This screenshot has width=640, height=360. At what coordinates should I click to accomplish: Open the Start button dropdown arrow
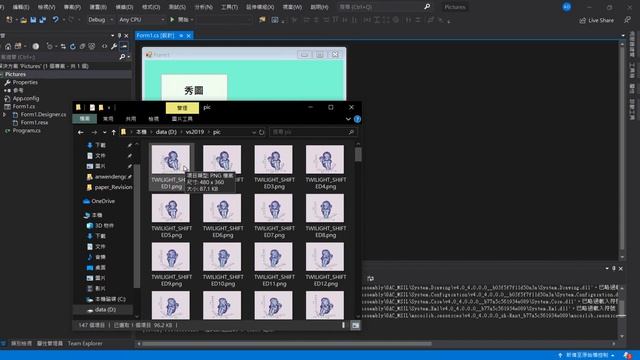192,20
